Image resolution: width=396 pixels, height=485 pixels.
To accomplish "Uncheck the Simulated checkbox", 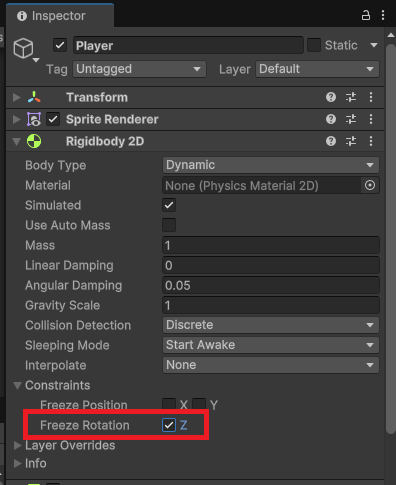I will [x=169, y=205].
